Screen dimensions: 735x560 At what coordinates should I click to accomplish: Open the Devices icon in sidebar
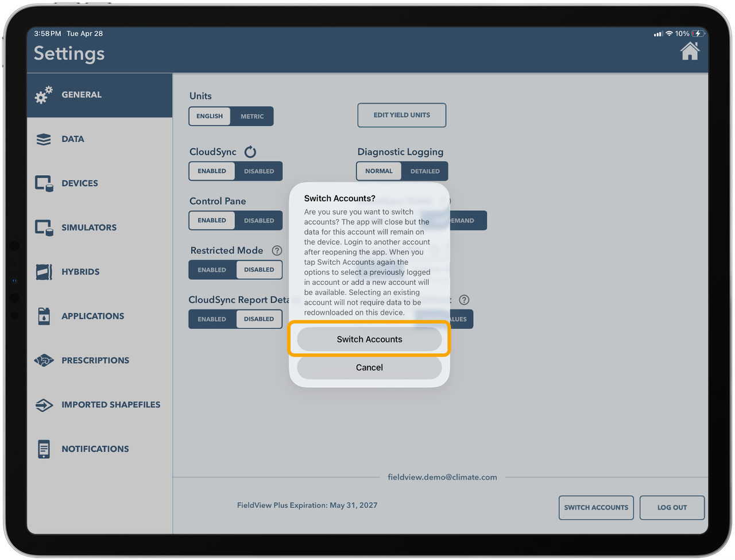[x=44, y=183]
